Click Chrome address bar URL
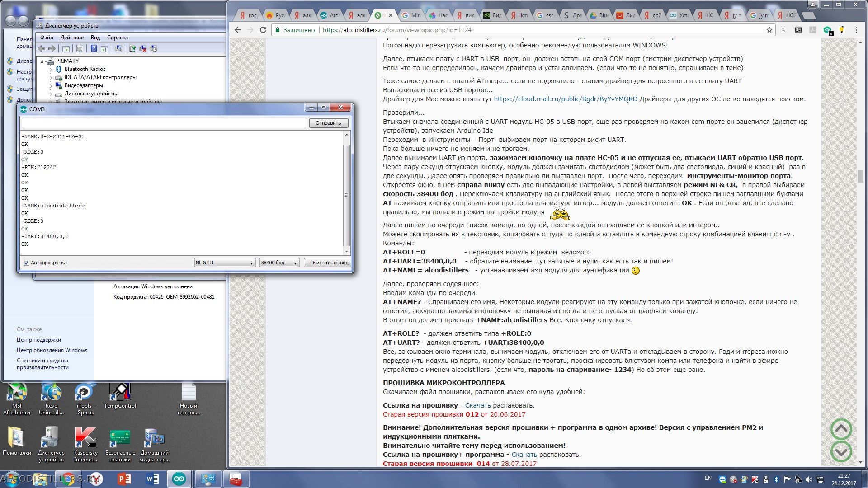The height and width of the screenshot is (488, 868). [x=397, y=30]
